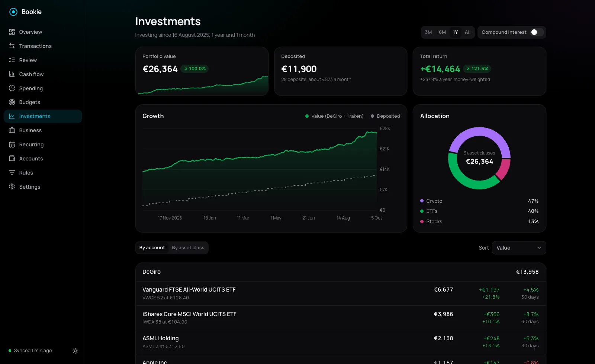Open the Transactions page

43,46
